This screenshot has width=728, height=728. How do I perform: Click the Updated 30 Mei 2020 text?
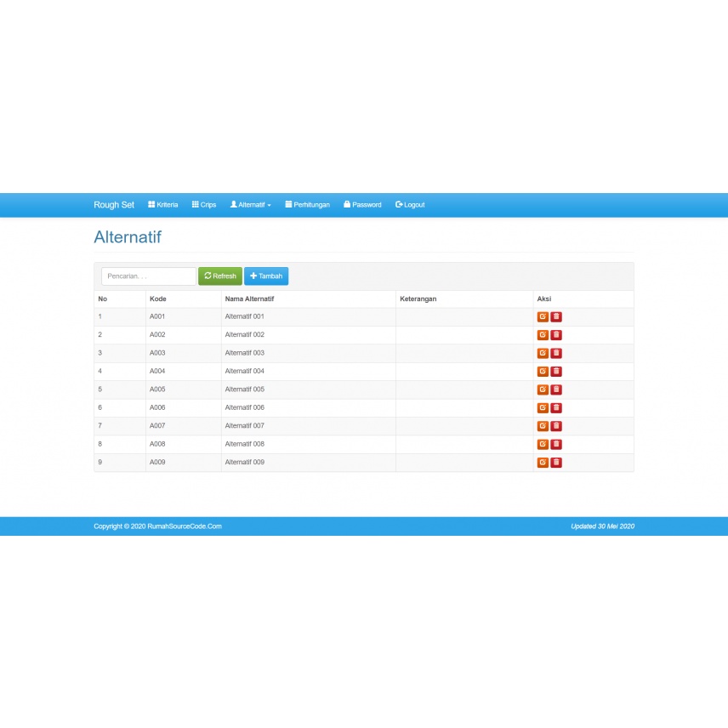pos(603,526)
